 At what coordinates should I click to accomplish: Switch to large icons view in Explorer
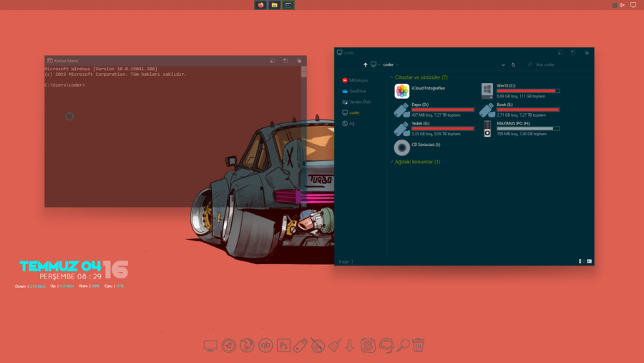tap(590, 261)
